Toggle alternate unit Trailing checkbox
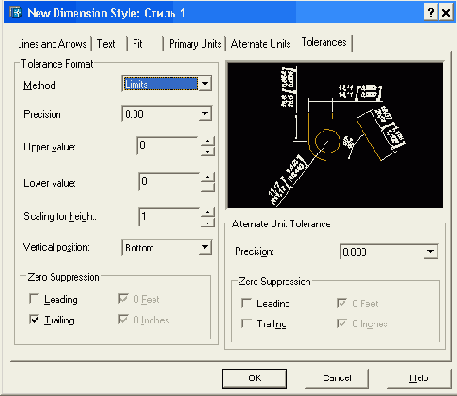The image size is (457, 396). click(x=246, y=323)
